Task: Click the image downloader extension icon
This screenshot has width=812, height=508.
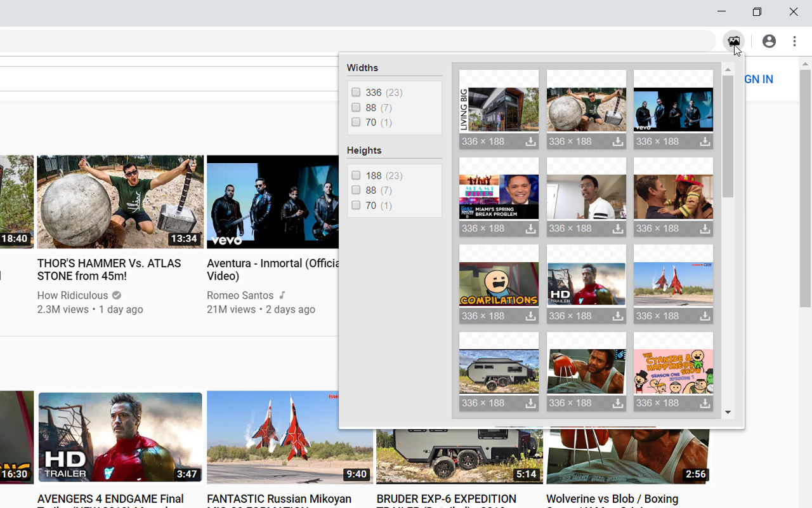Action: pyautogui.click(x=733, y=41)
